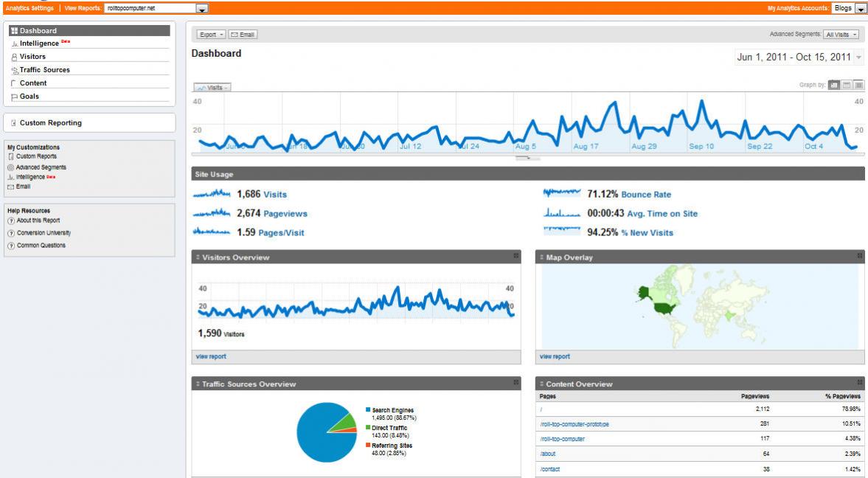
Task: Click the About this Report help icon
Action: point(11,221)
